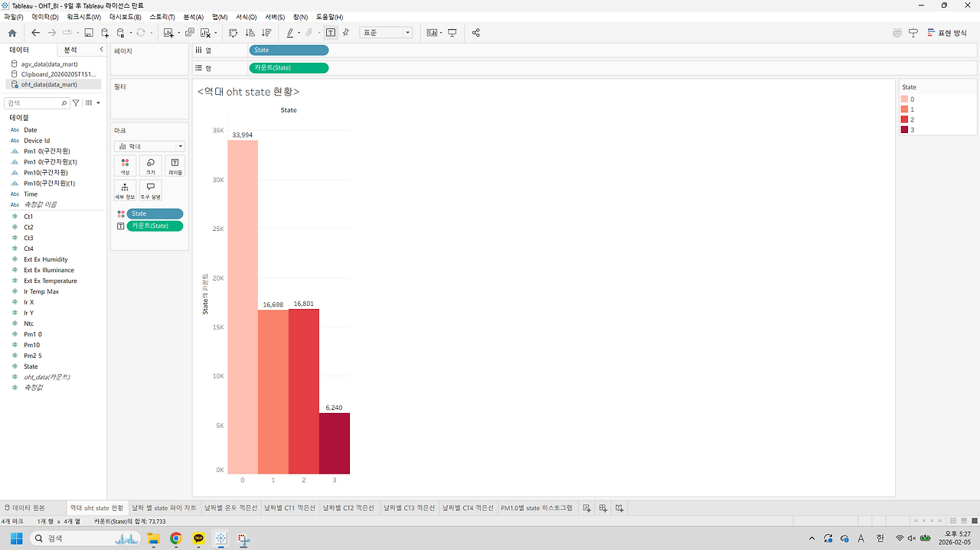This screenshot has height=550, width=980.
Task: Click the Label (레이블) marks card button
Action: tap(175, 166)
